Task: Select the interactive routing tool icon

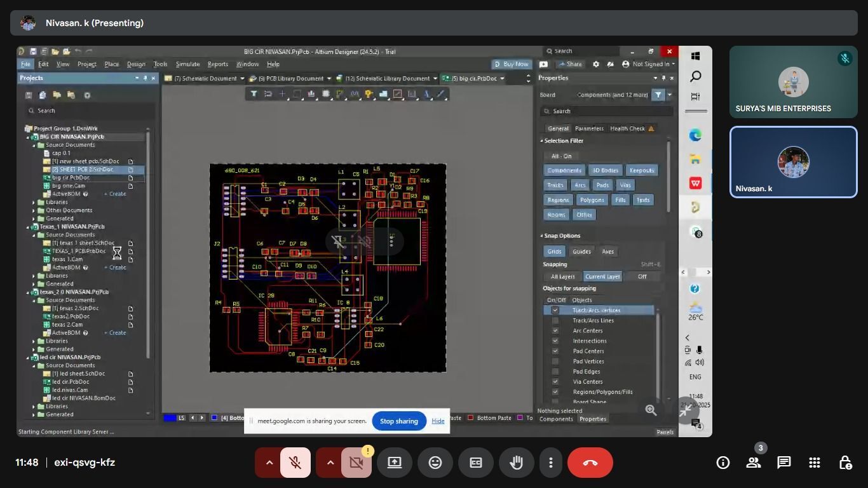Action: point(340,94)
